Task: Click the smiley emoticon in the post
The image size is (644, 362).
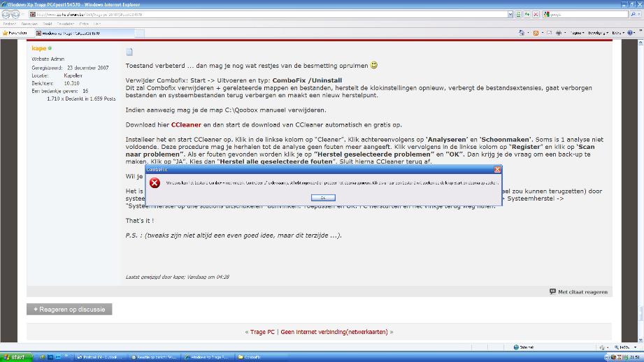Action: pos(374,65)
